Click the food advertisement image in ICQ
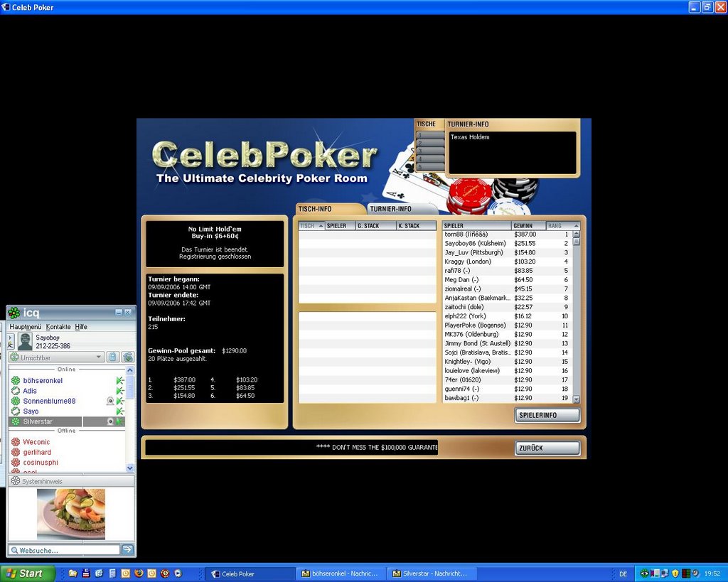The width and height of the screenshot is (728, 582). click(71, 514)
